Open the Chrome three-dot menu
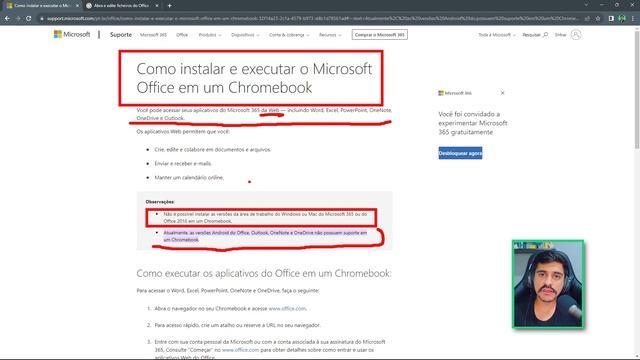 click(x=633, y=18)
